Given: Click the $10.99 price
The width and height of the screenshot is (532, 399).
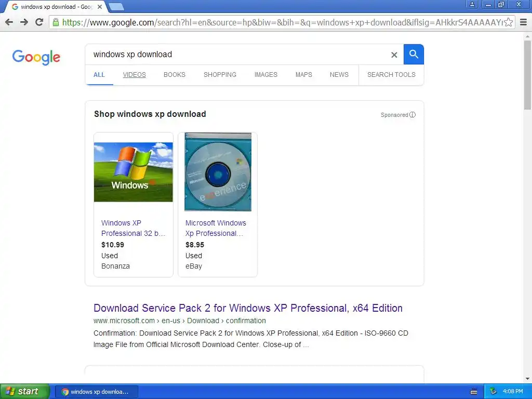Looking at the screenshot, I should 113,245.
